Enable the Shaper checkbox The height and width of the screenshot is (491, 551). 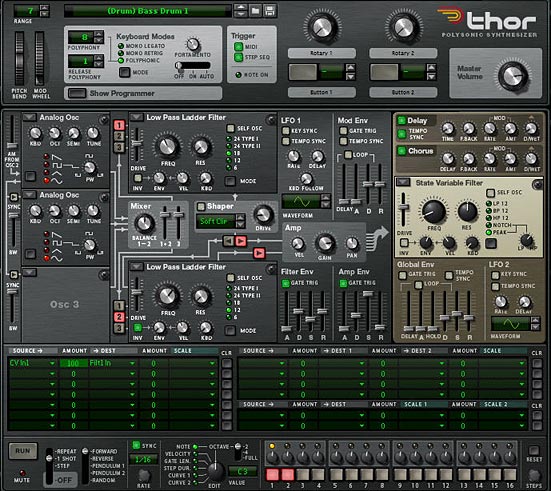click(x=201, y=206)
